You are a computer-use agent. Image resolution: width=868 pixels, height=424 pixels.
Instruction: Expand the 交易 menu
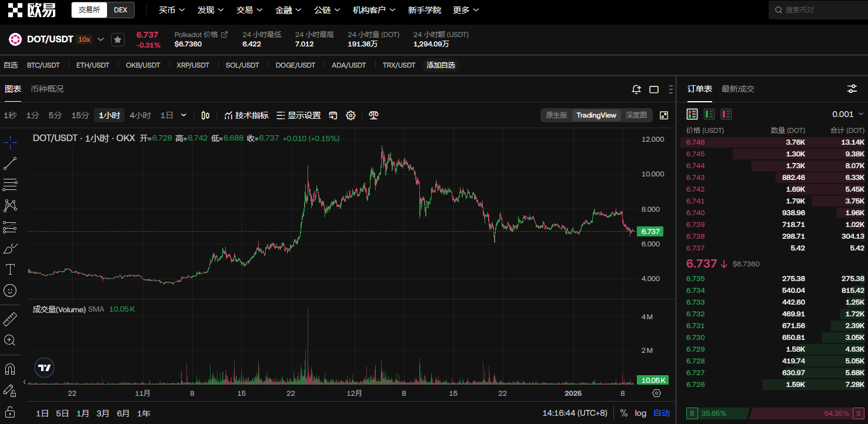pyautogui.click(x=249, y=10)
